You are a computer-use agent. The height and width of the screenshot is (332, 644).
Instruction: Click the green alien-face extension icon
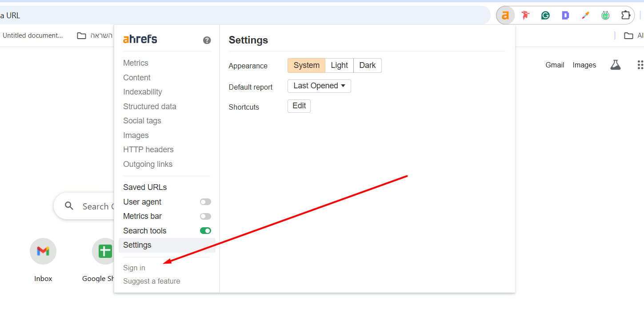pos(605,16)
